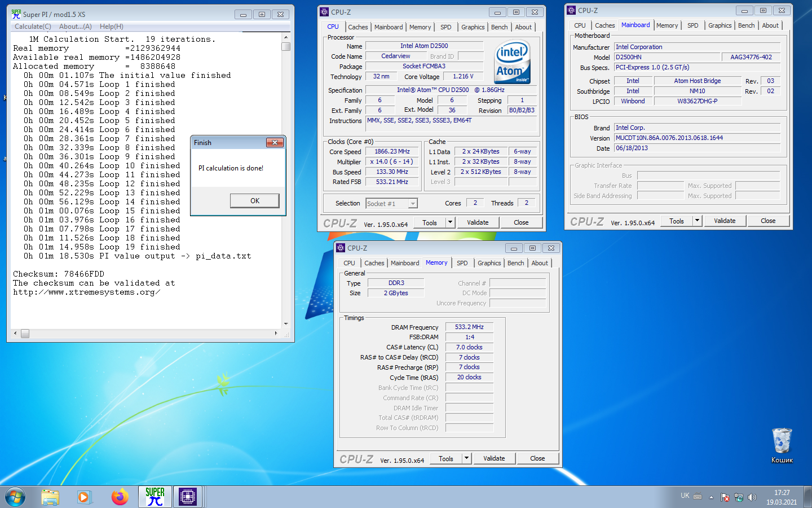
Task: Close the Finish dialog with X
Action: [275, 142]
